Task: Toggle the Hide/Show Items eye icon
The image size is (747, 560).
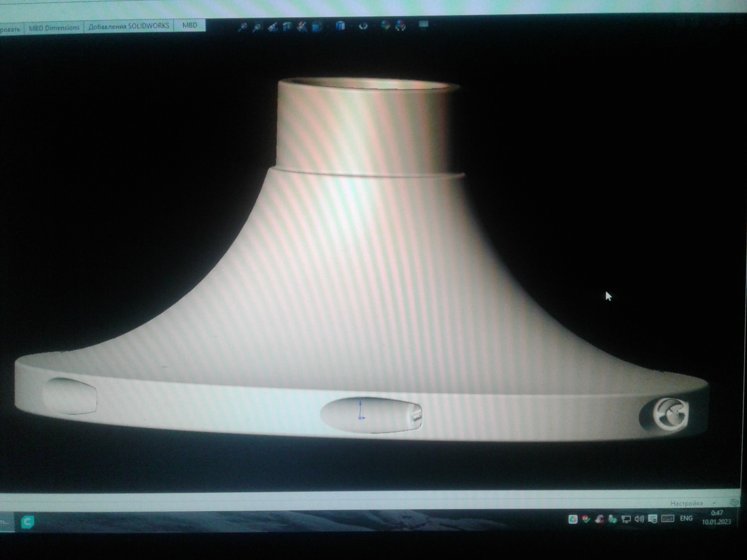Action: pyautogui.click(x=363, y=26)
